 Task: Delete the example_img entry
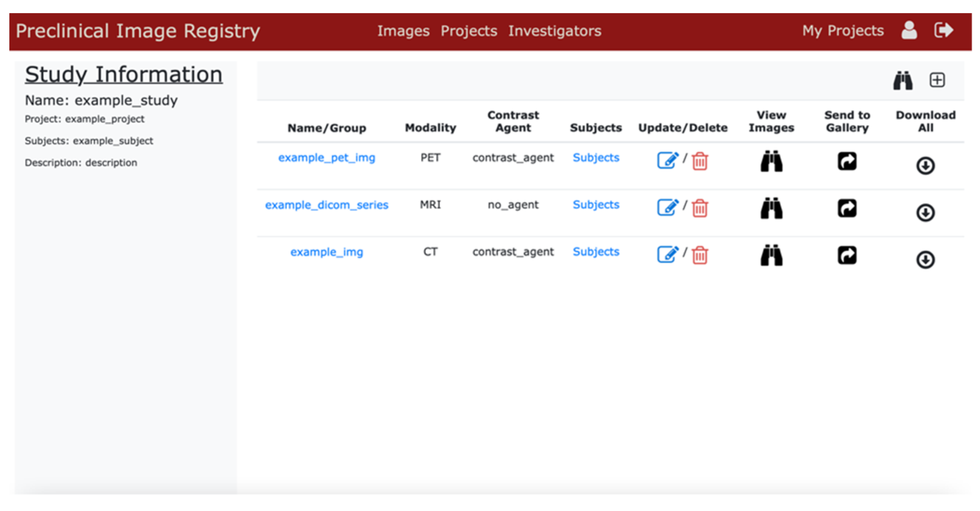click(x=699, y=255)
